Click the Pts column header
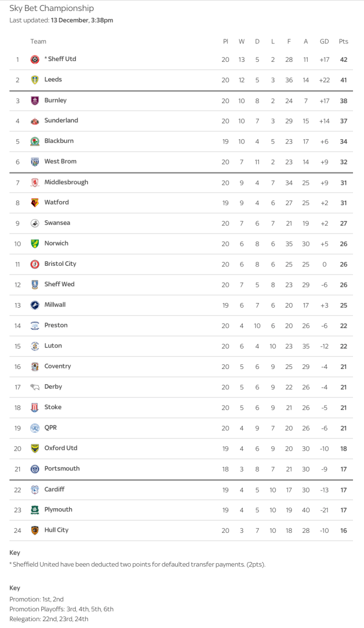Viewport: 364px width, 628px height. [343, 42]
